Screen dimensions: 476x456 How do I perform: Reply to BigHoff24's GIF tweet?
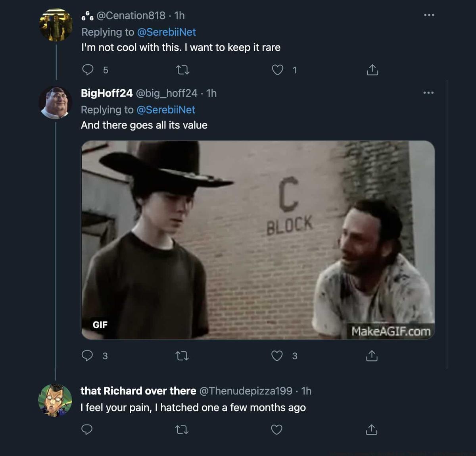click(87, 355)
